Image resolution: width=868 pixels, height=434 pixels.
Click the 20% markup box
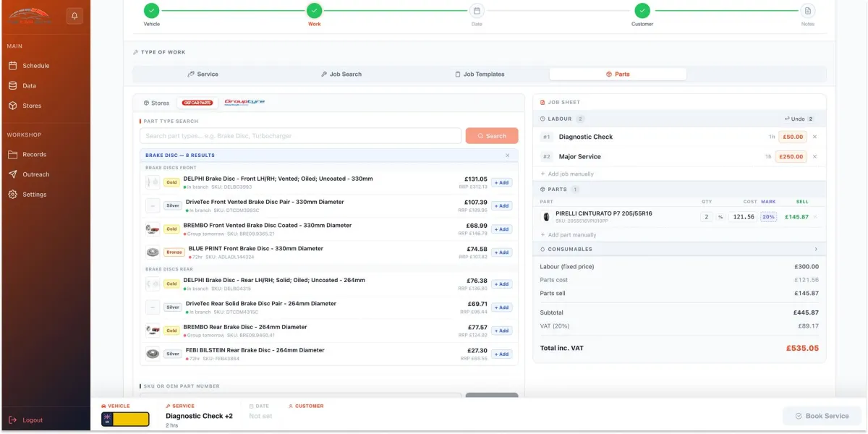coord(768,216)
